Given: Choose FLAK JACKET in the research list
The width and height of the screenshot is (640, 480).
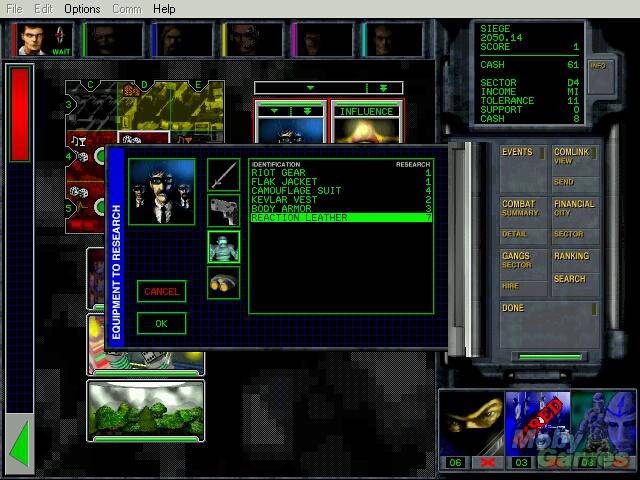Looking at the screenshot, I should [x=341, y=182].
